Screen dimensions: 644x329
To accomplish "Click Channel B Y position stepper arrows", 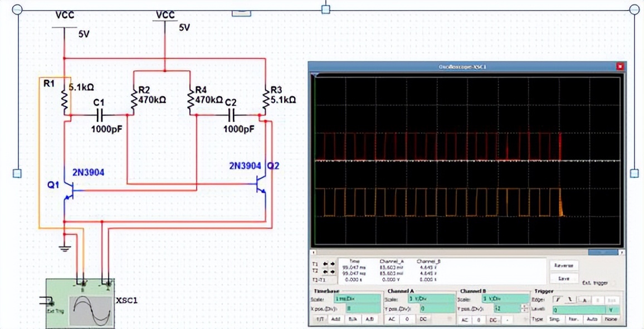I will pos(524,308).
